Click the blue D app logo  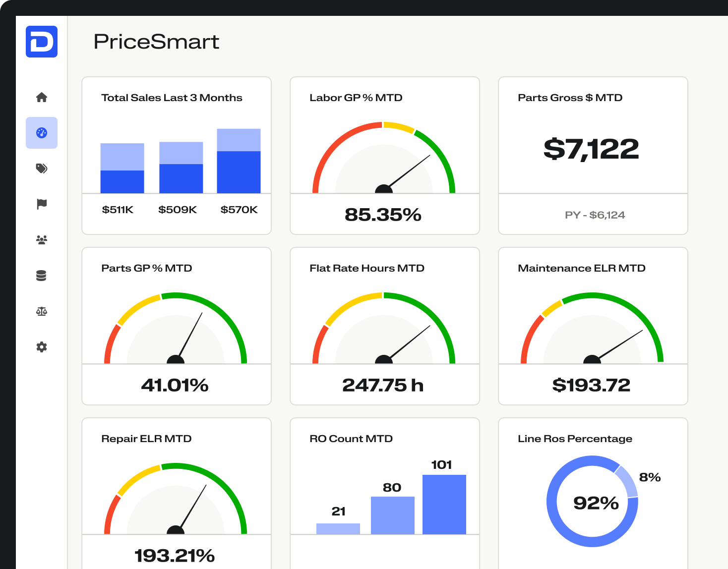pos(42,42)
